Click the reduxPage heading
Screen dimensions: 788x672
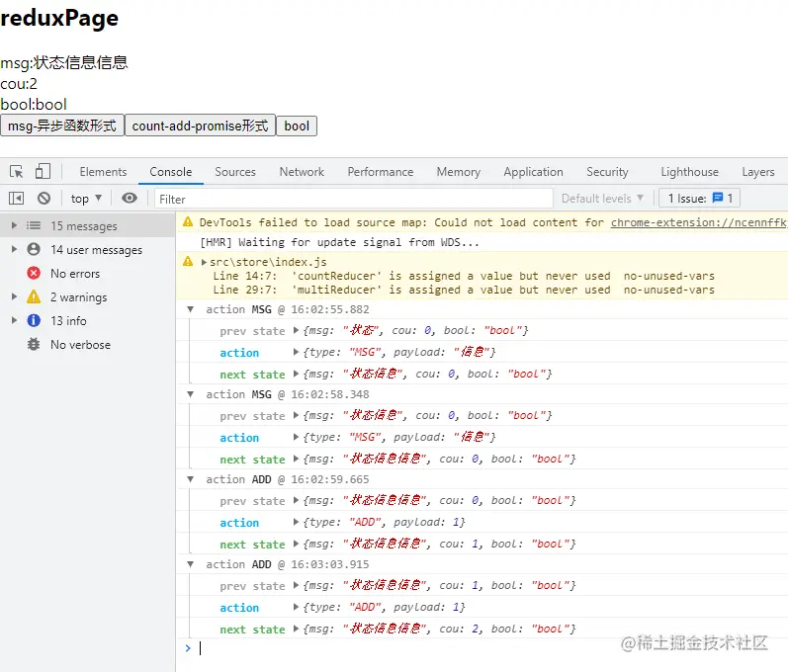(x=59, y=18)
